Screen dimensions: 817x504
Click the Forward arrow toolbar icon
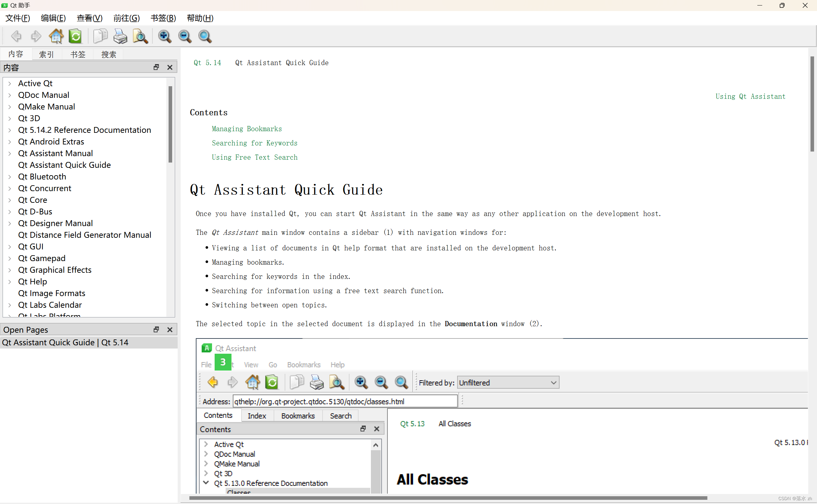coord(36,36)
